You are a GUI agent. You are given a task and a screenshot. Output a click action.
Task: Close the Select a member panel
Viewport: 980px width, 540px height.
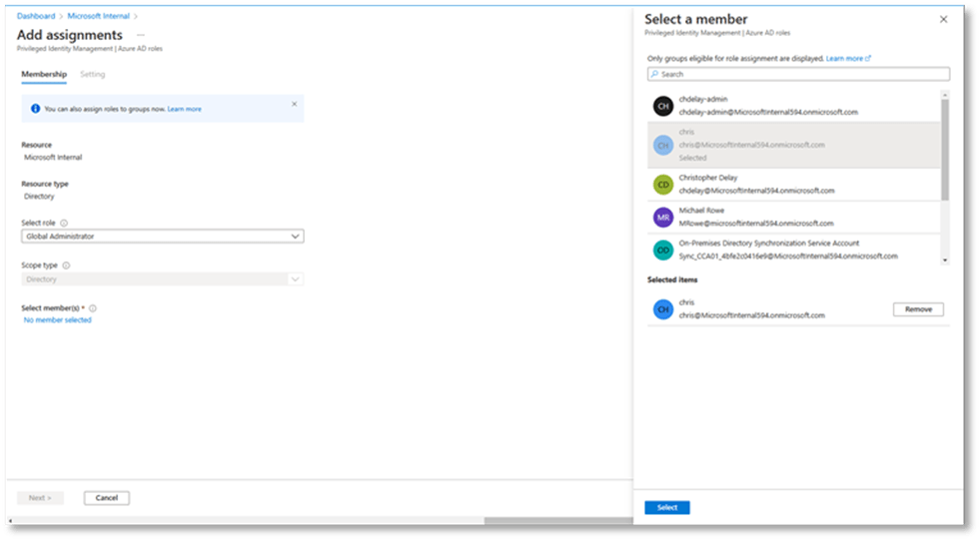(x=944, y=20)
